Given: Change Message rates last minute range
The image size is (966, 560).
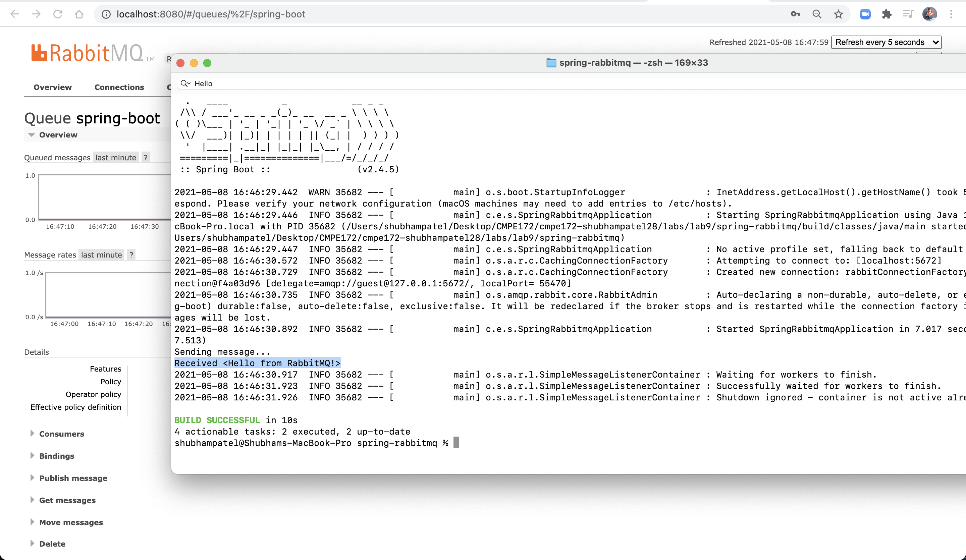Looking at the screenshot, I should tap(101, 255).
